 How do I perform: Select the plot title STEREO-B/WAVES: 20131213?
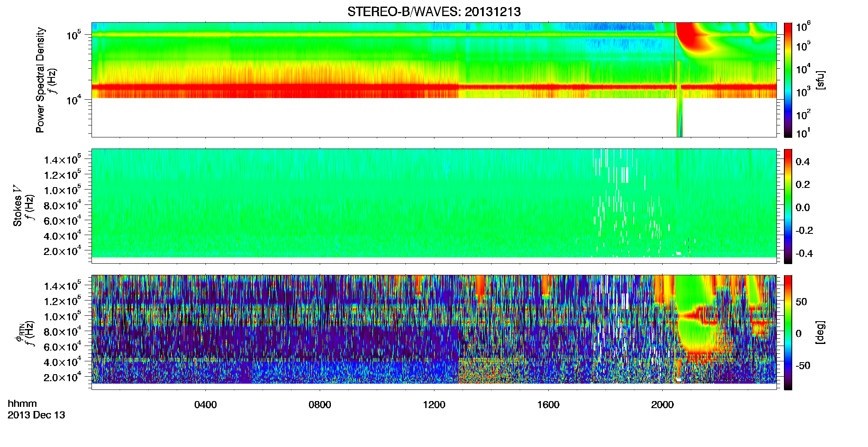434,12
